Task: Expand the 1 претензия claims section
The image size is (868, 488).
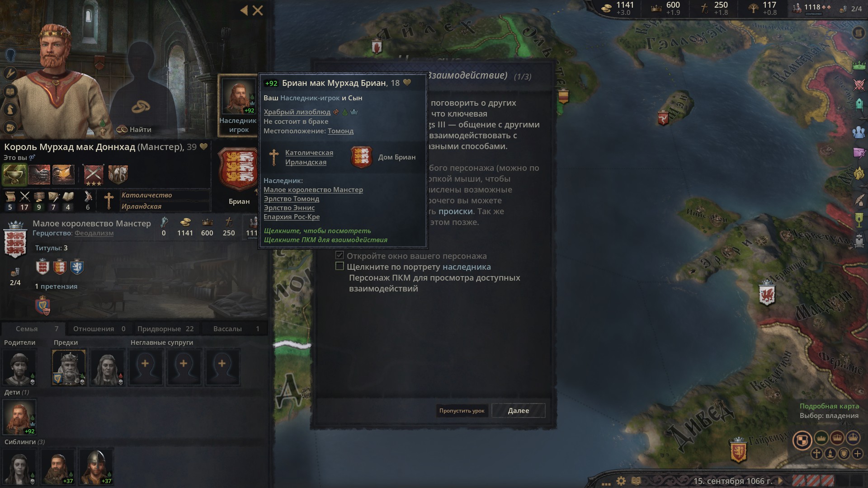Action: (56, 286)
